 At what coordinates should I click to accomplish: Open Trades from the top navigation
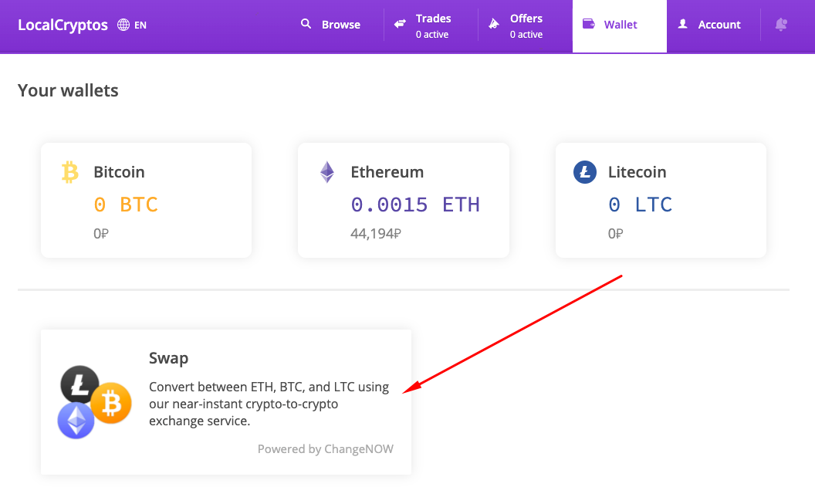(431, 25)
